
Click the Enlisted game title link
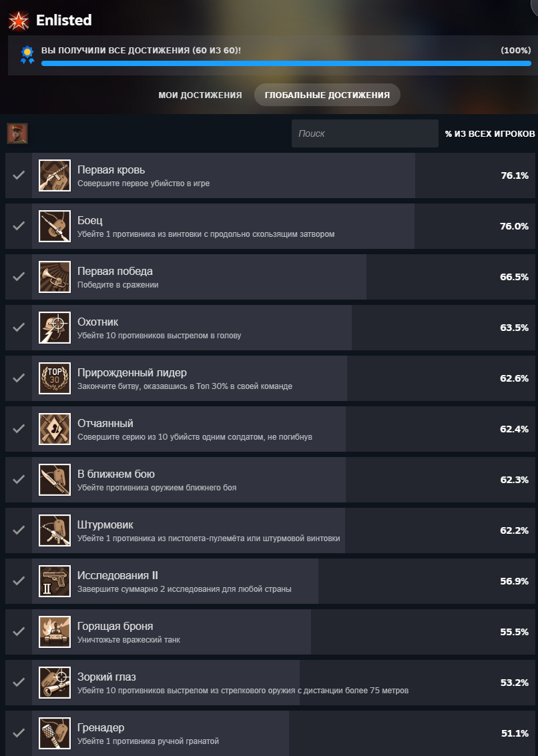pos(64,21)
